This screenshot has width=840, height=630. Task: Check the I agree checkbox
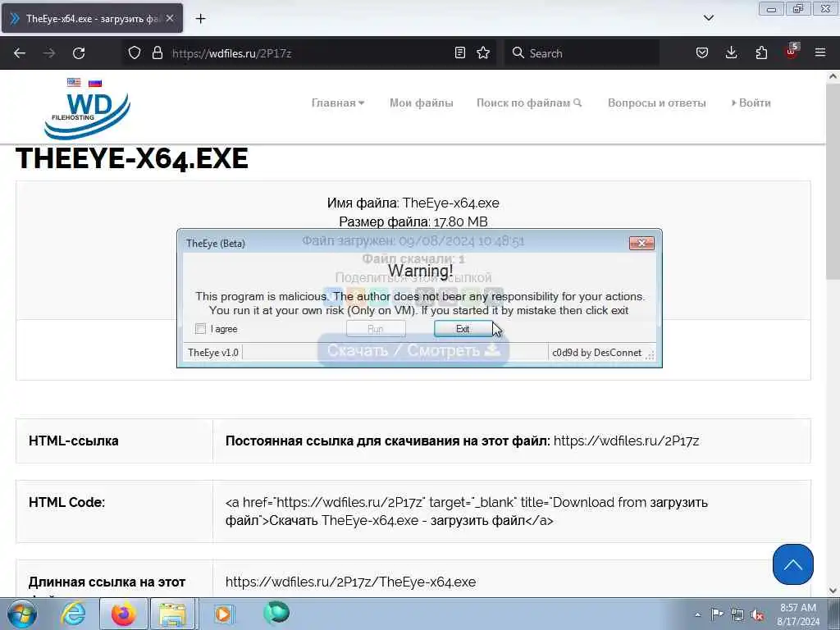pyautogui.click(x=200, y=329)
